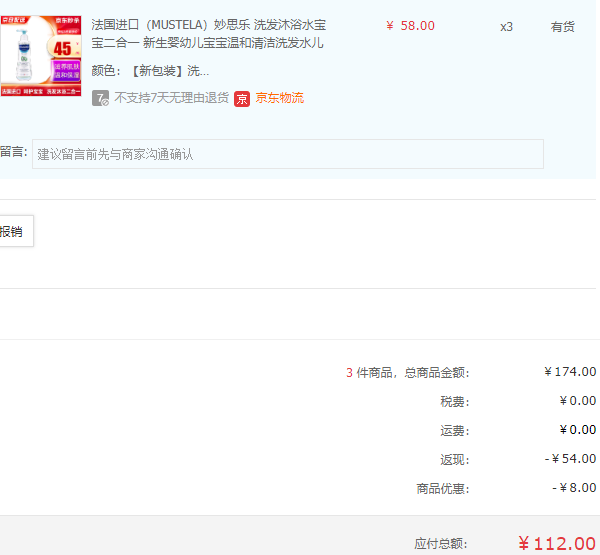Click the 有货 stock status
Image resolution: width=600 pixels, height=555 pixels.
pyautogui.click(x=562, y=27)
